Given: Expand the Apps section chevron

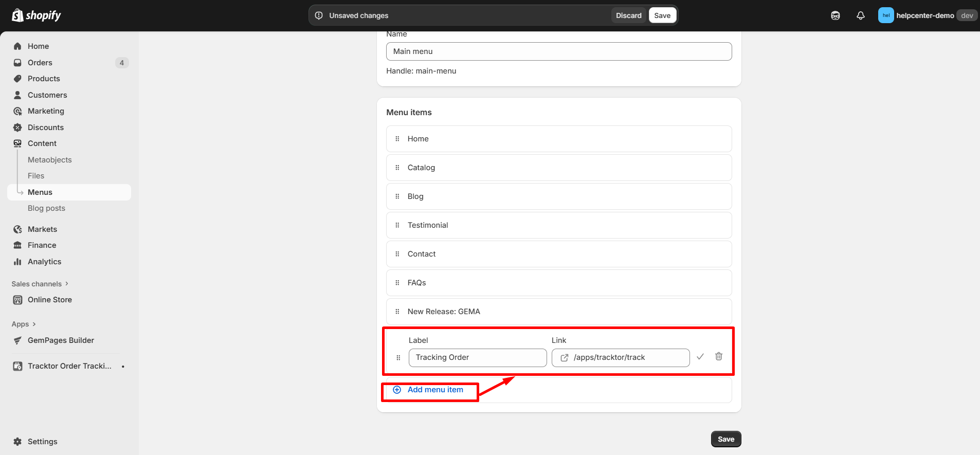Looking at the screenshot, I should pyautogui.click(x=34, y=324).
